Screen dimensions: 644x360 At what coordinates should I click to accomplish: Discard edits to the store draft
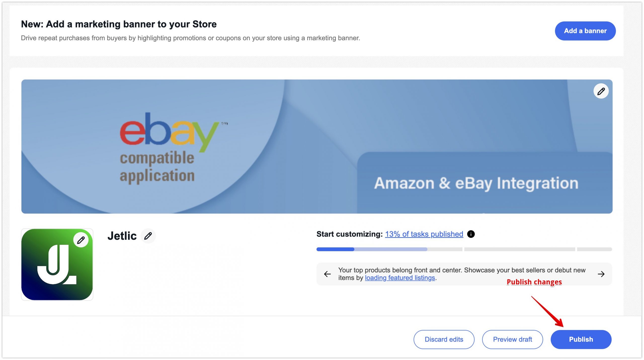444,339
